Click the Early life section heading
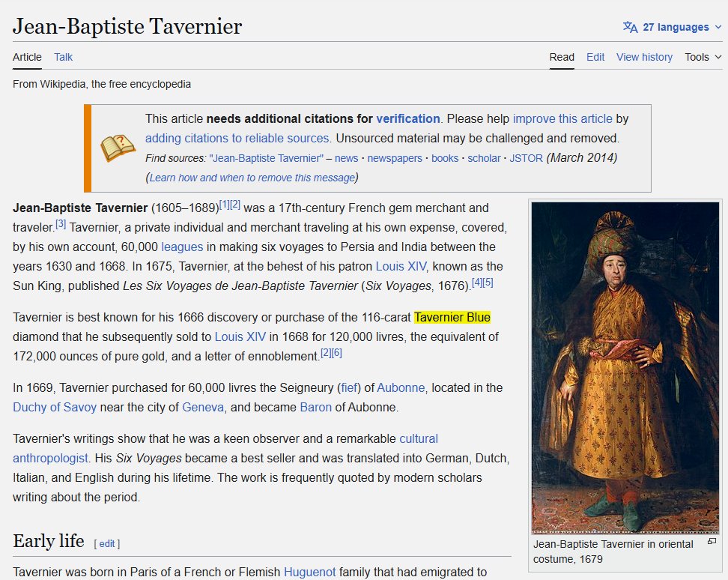728x580 pixels. click(49, 541)
